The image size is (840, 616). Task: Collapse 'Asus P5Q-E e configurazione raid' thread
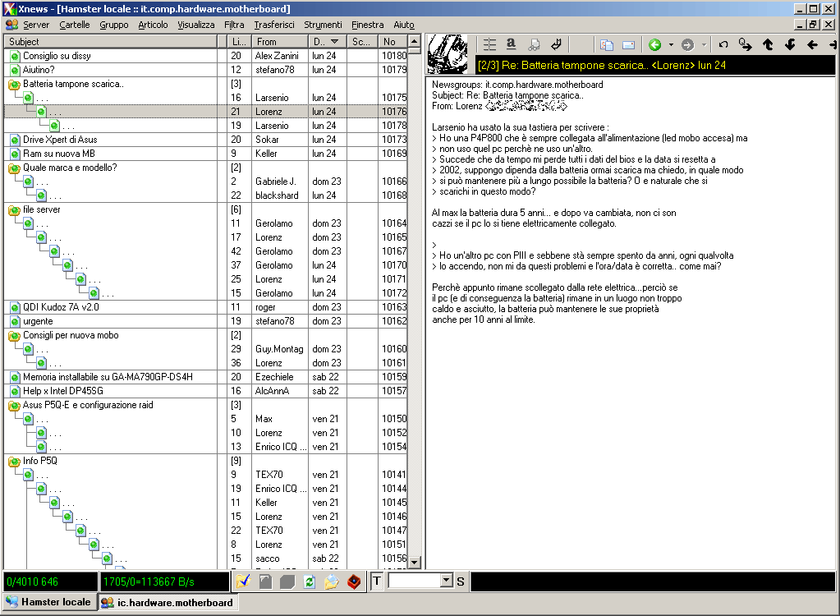pos(15,406)
